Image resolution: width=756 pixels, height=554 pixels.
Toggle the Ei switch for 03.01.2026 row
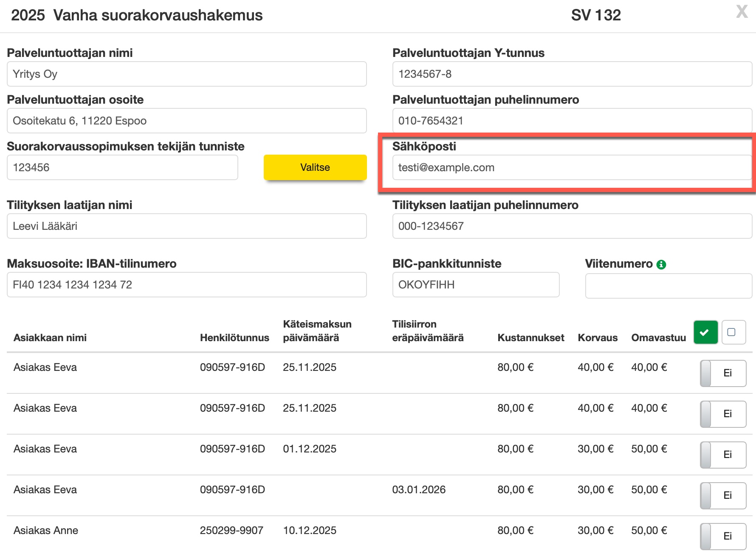(x=723, y=496)
